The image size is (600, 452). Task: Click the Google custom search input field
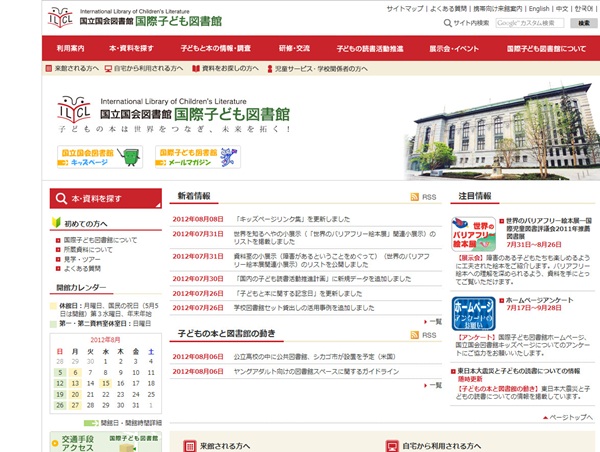pyautogui.click(x=530, y=23)
